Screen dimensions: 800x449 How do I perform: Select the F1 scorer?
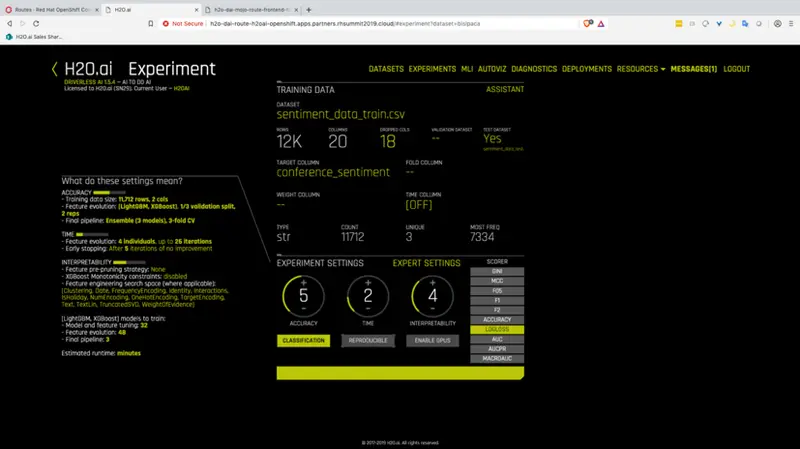[x=497, y=301]
